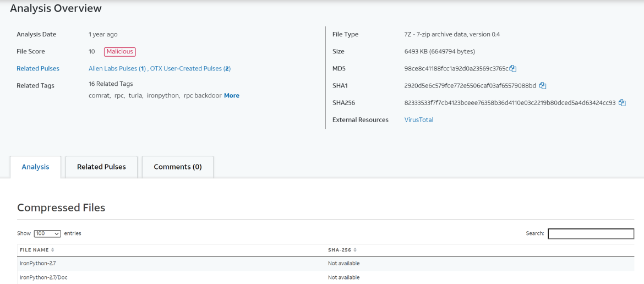Viewport: 644px width, 284px height.
Task: Open the Related Pulses tab
Action: pyautogui.click(x=101, y=167)
